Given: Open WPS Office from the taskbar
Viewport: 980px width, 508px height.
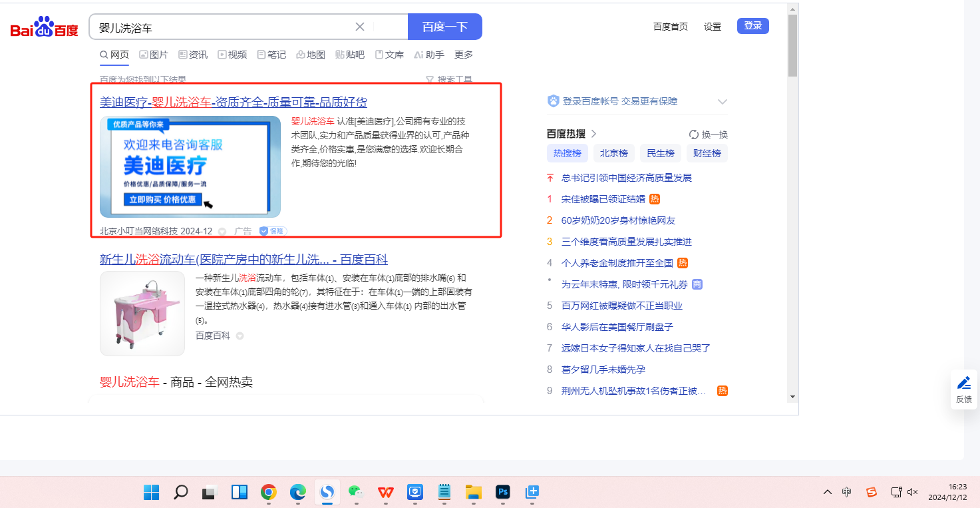Looking at the screenshot, I should pyautogui.click(x=386, y=493).
